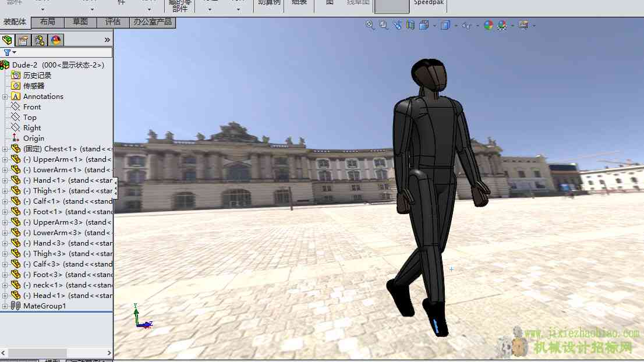Click the Chest<1> part icon
Viewport: 644px width, 362px height.
[16, 148]
